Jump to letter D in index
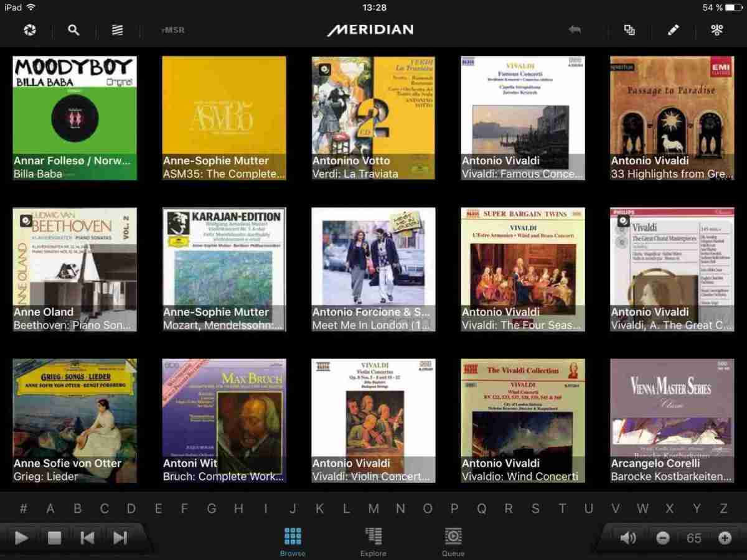Image resolution: width=747 pixels, height=560 pixels. tap(131, 508)
